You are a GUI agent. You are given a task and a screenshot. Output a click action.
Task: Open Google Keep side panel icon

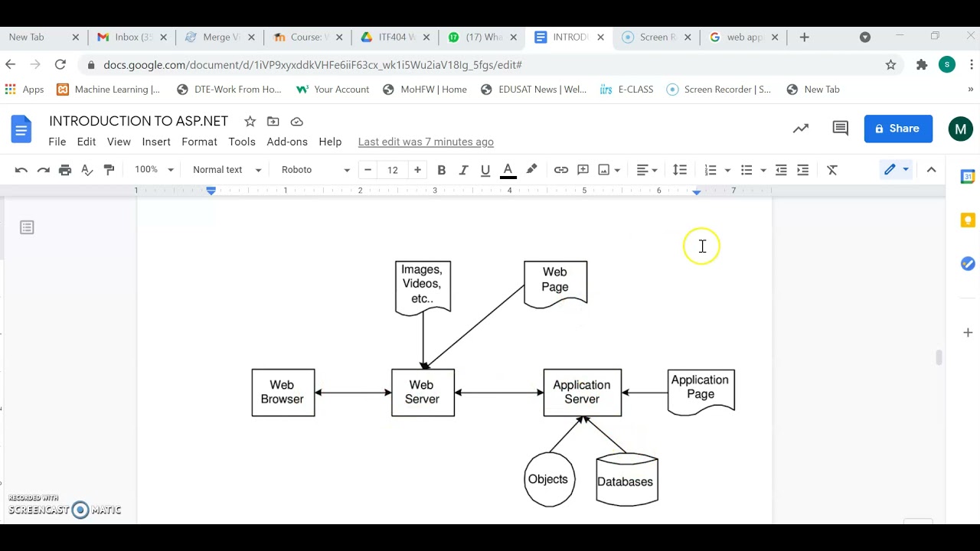coord(968,220)
